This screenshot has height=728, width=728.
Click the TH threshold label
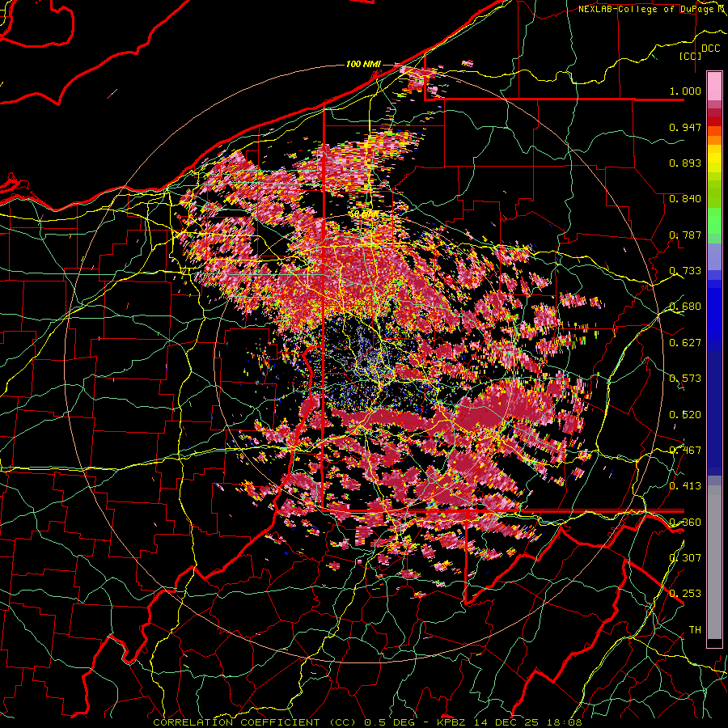(695, 629)
